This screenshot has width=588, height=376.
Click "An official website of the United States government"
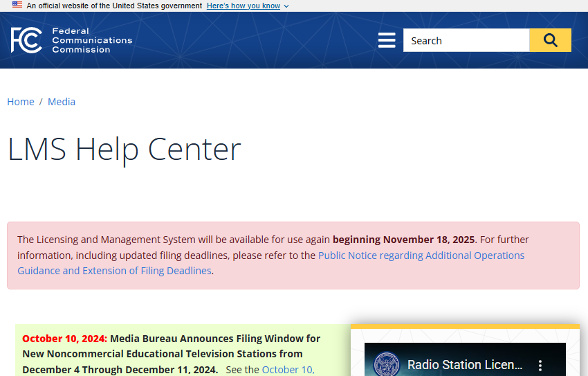tap(114, 6)
